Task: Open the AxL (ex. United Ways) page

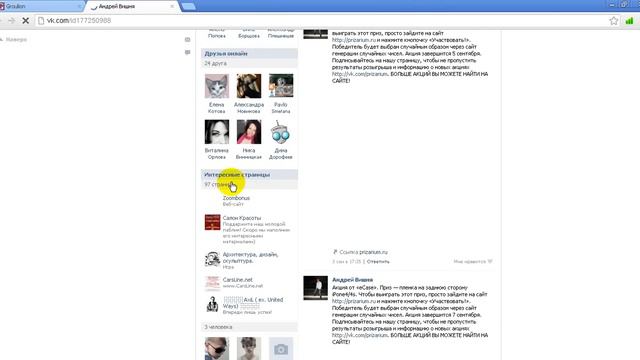Action: pyautogui.click(x=253, y=303)
